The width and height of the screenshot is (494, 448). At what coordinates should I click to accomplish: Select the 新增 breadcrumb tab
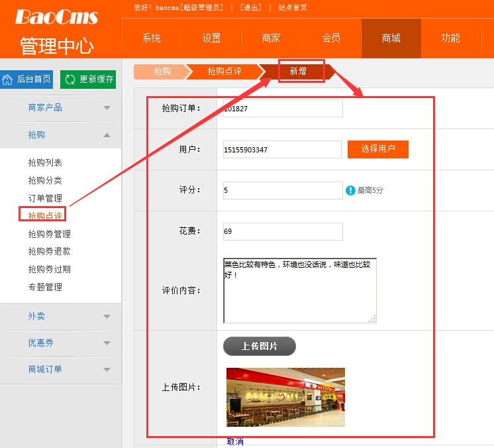(298, 72)
